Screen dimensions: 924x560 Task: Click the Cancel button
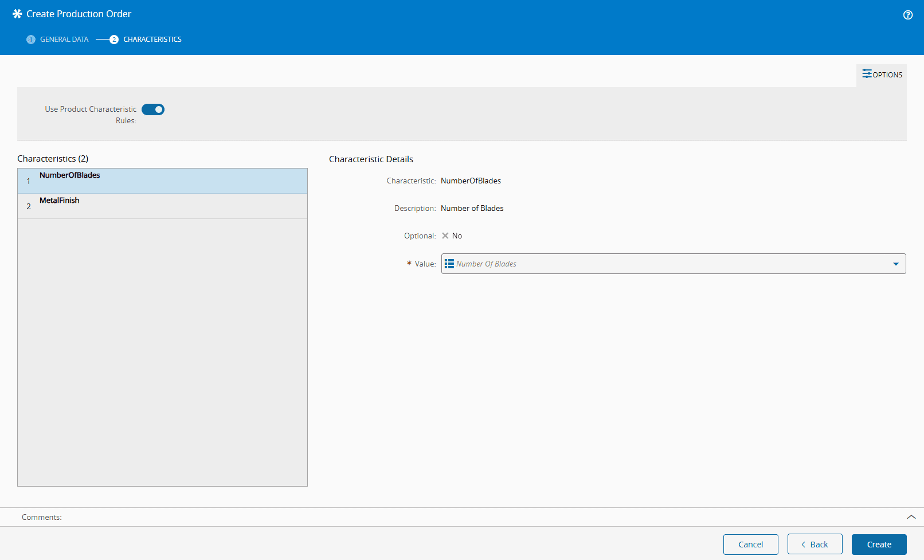pos(750,544)
